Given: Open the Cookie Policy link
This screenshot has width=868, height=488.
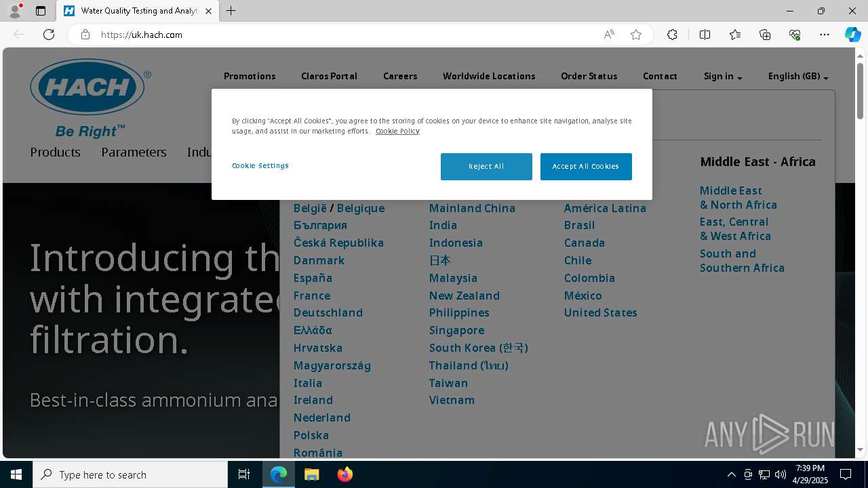Looking at the screenshot, I should click(x=397, y=131).
